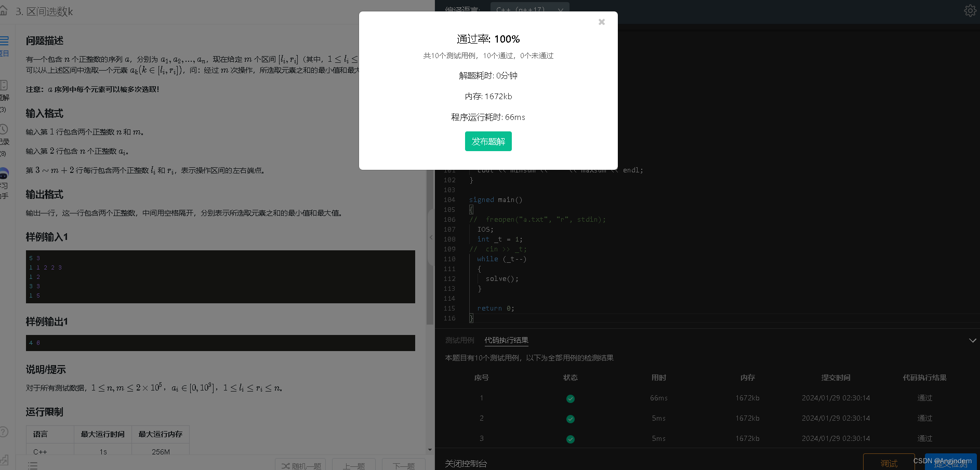Click the 通过率: 100% text in dialog

click(488, 39)
